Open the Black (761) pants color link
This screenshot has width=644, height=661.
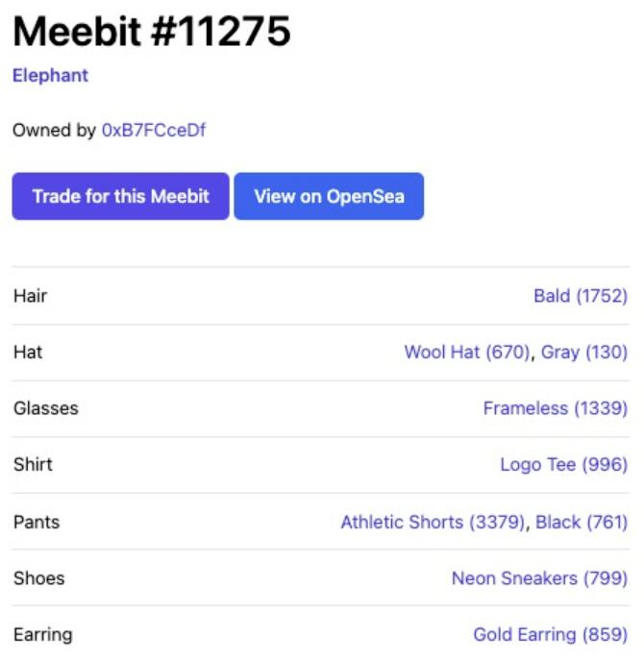581,523
